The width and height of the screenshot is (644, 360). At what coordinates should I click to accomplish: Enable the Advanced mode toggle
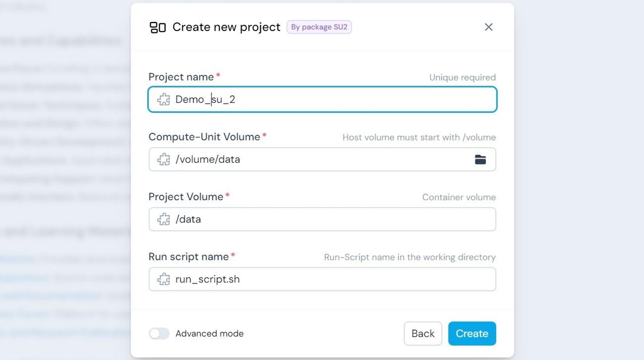tap(159, 334)
